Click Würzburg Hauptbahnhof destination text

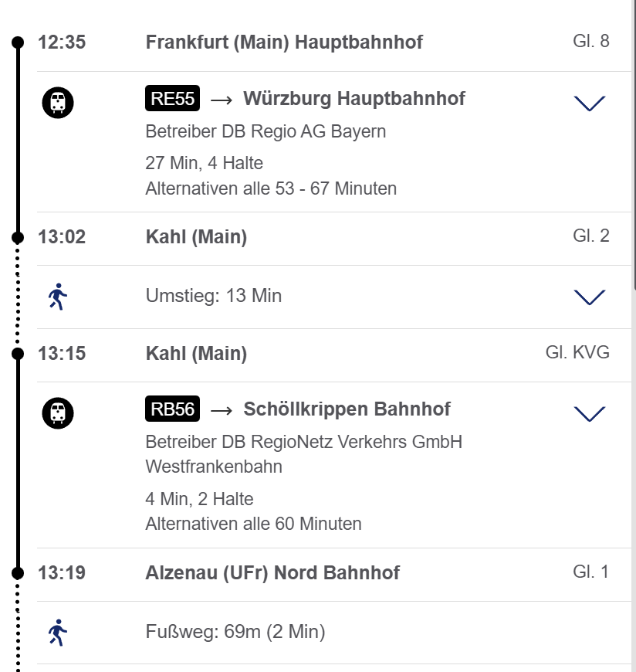click(354, 99)
